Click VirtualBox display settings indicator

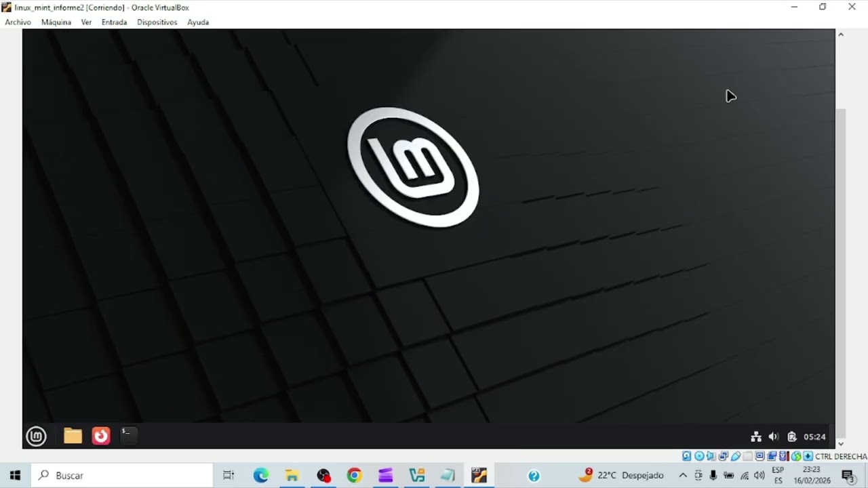tap(759, 456)
